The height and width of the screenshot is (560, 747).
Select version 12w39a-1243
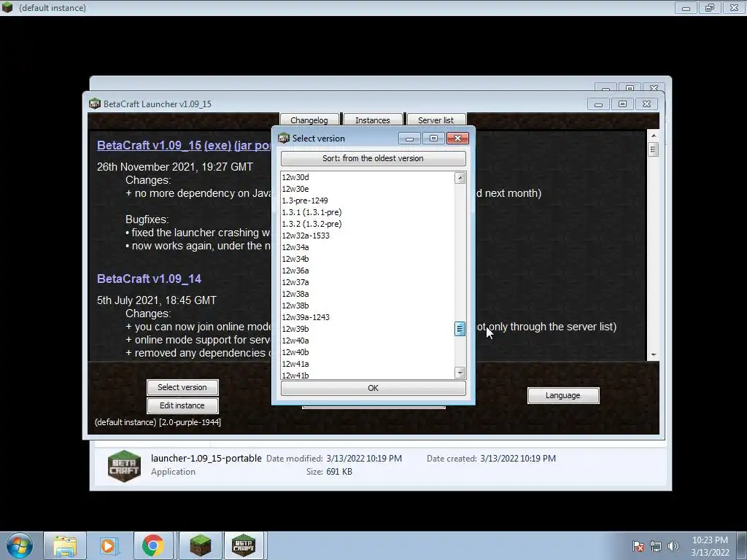[368, 317]
